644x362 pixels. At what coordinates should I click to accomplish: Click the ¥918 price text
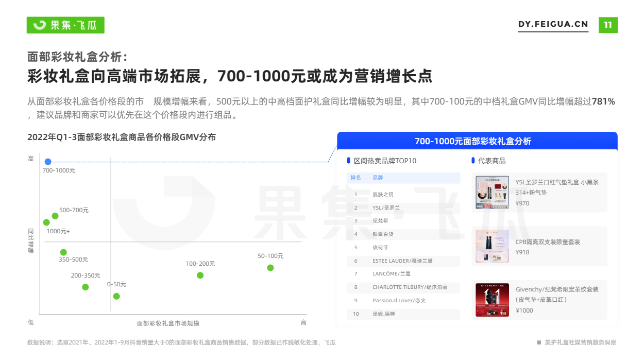click(522, 253)
